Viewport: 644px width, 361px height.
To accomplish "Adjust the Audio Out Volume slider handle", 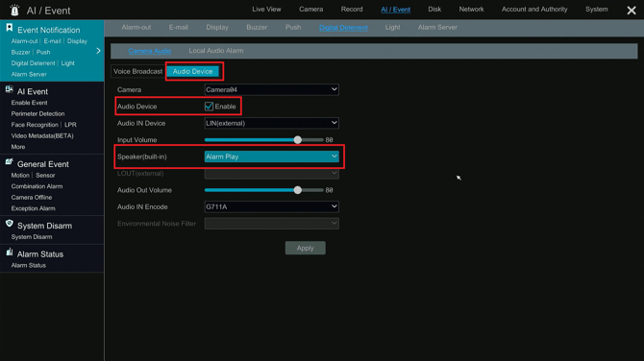I will 298,190.
